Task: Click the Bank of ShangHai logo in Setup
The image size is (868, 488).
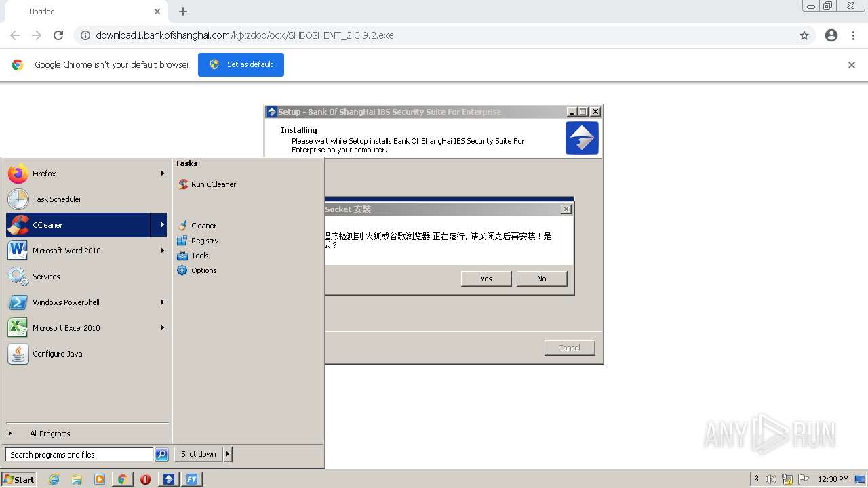Action: click(x=582, y=138)
